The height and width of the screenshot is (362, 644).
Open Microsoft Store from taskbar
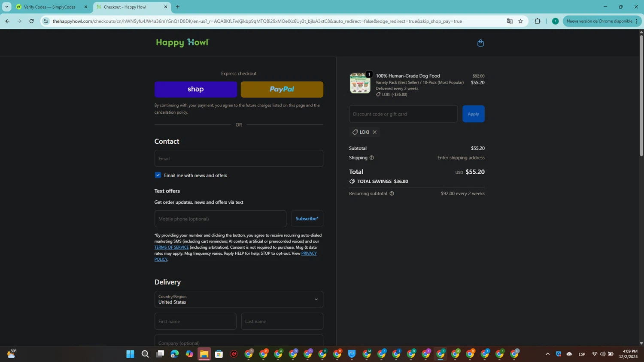(x=219, y=354)
